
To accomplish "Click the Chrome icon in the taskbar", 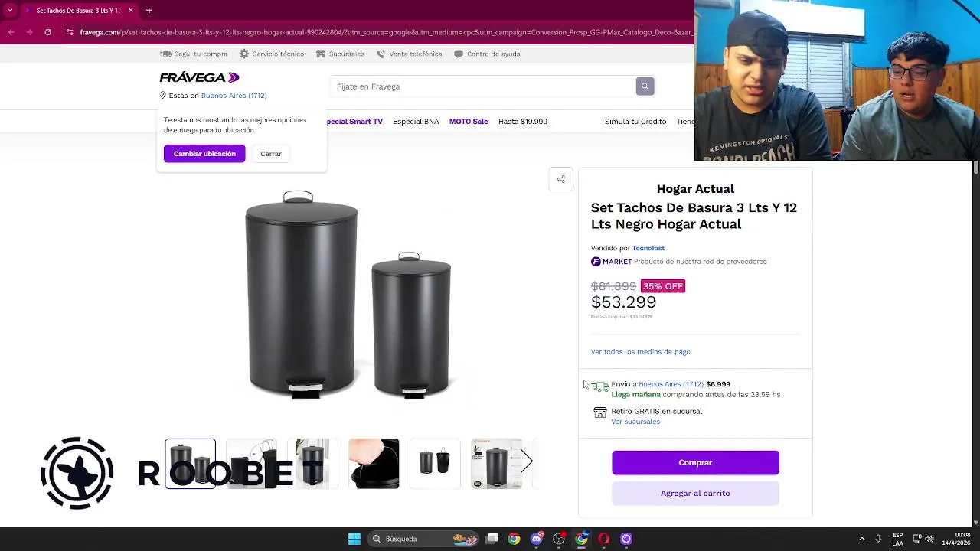I will coord(514,539).
